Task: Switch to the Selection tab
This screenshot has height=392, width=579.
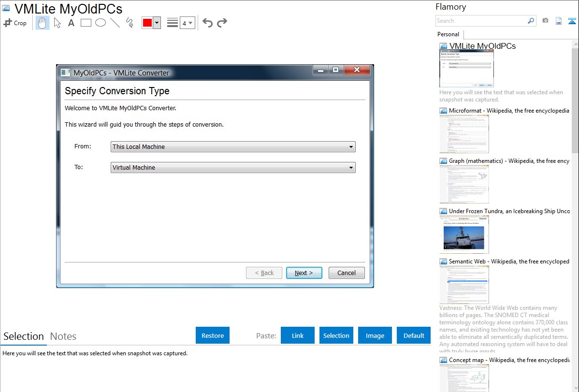Action: [24, 336]
